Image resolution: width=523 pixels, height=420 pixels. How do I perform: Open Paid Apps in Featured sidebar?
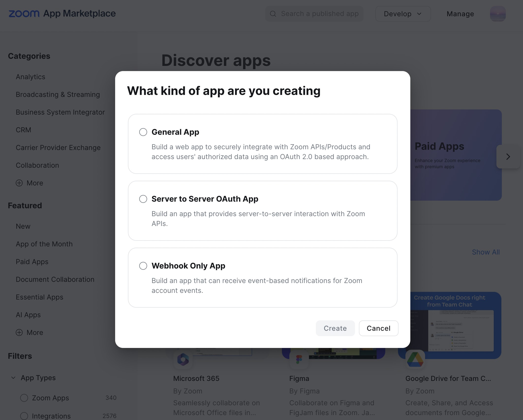[32, 262]
